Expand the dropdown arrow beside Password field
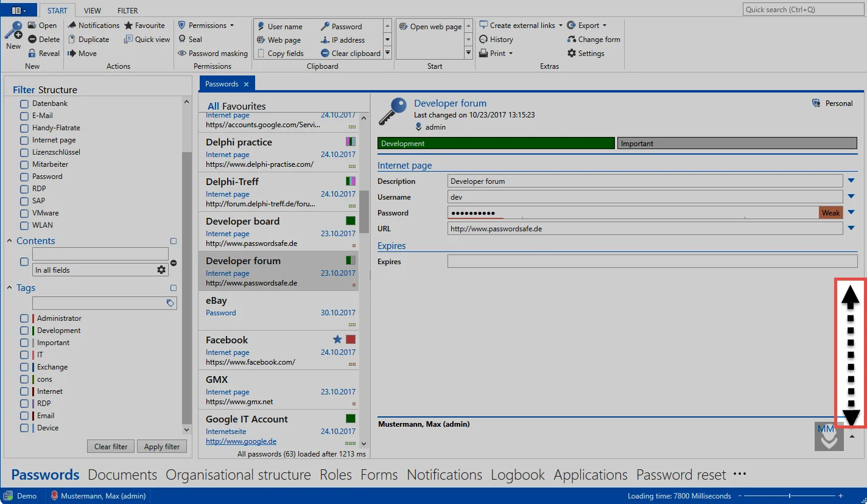The image size is (867, 504). [851, 212]
